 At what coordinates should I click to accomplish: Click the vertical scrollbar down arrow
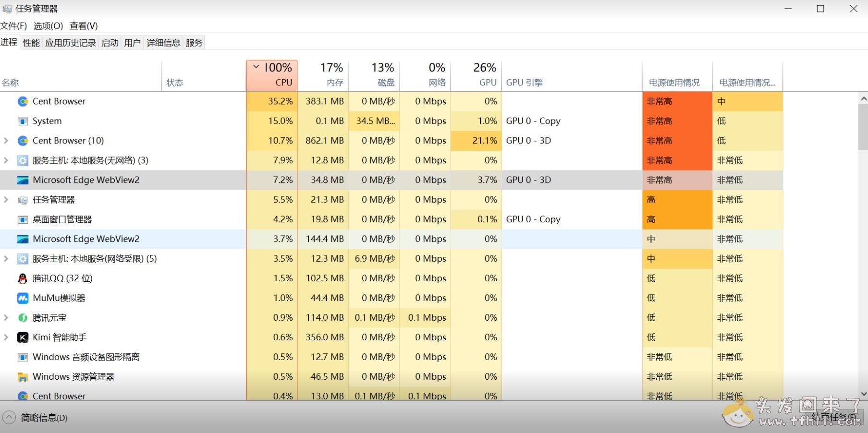(x=863, y=394)
